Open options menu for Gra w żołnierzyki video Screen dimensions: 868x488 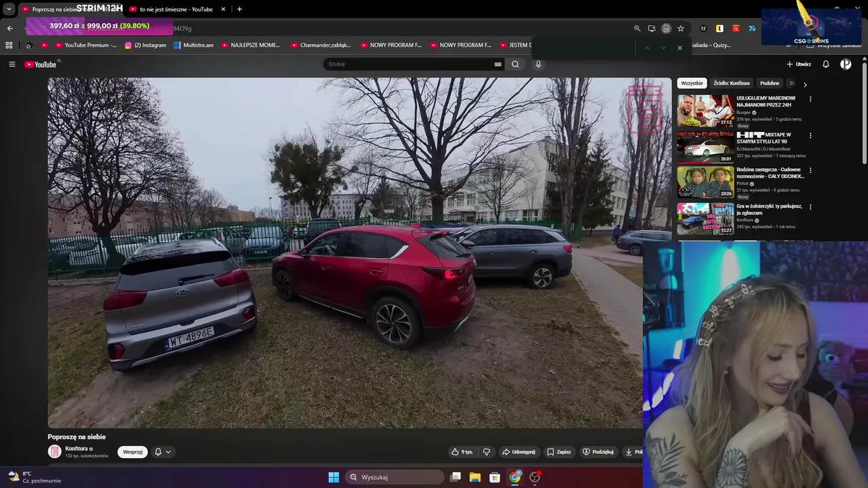tap(810, 207)
